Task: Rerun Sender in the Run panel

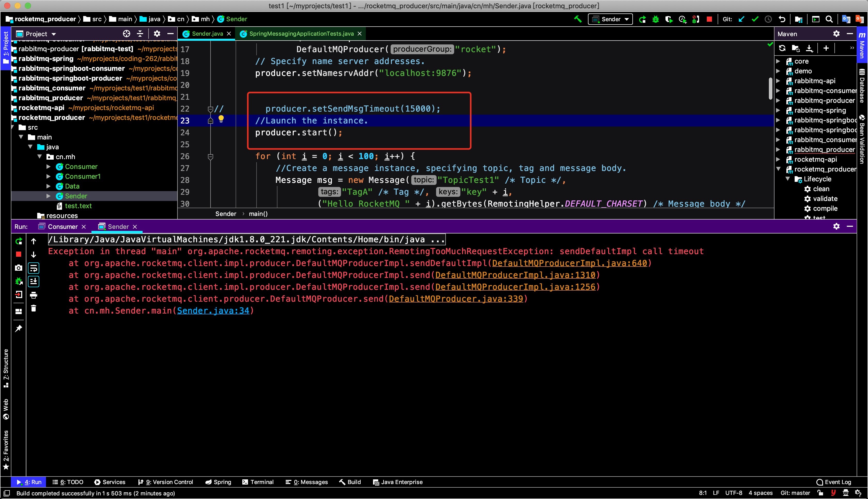Action: tap(19, 241)
